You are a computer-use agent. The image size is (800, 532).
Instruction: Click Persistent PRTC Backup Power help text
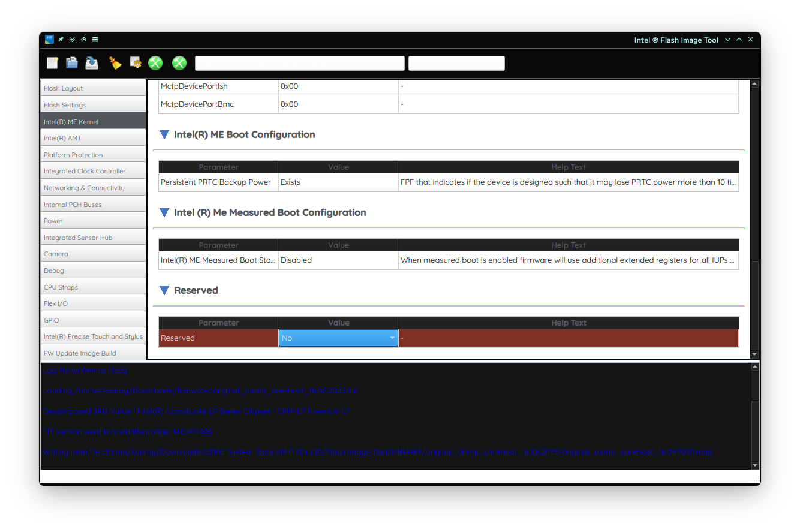(569, 182)
